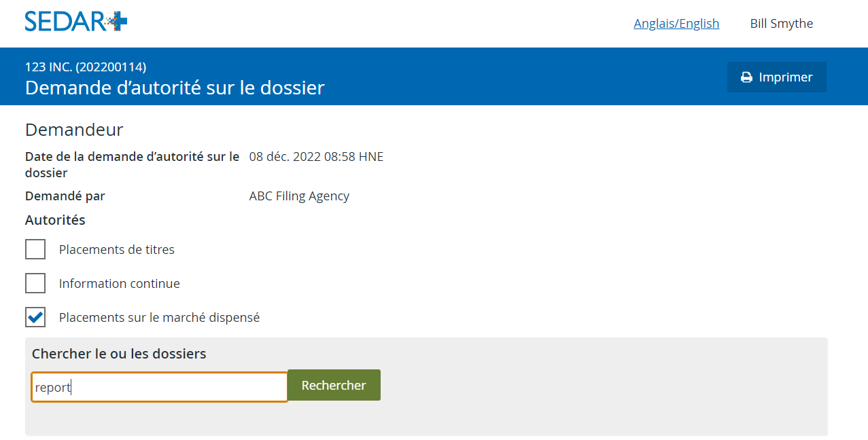
Task: Open the Bill Smythe user menu
Action: pos(782,24)
